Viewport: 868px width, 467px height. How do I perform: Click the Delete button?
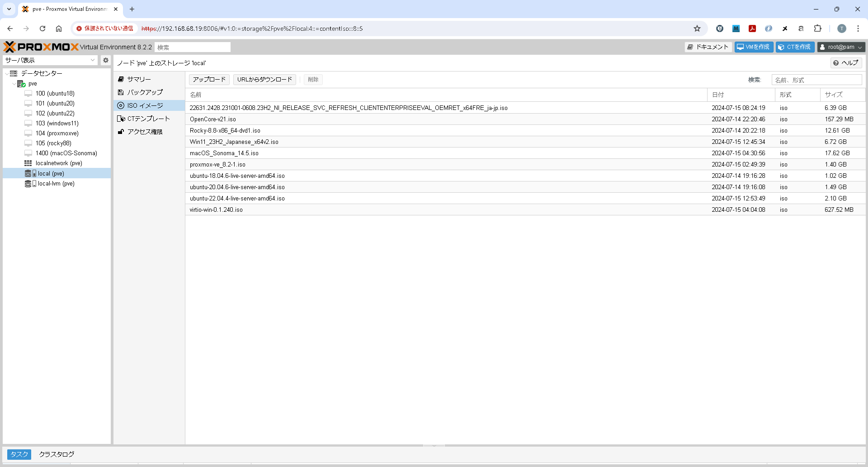pyautogui.click(x=313, y=80)
